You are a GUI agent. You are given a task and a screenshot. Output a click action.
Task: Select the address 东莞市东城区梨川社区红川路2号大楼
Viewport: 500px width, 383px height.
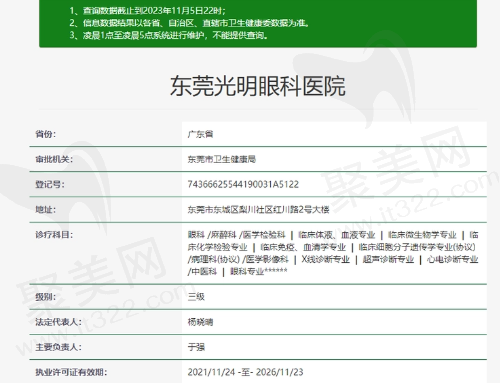pos(258,210)
